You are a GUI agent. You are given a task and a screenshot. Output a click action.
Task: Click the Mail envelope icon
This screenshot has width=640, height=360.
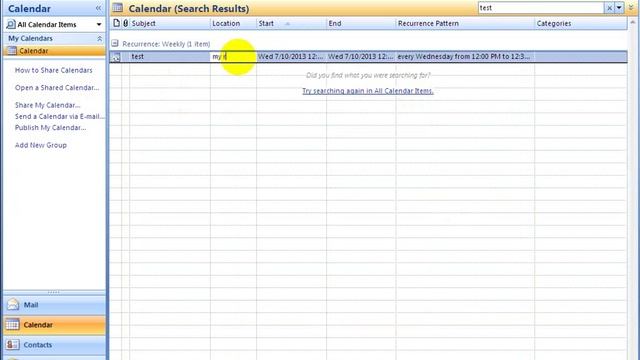pyautogui.click(x=13, y=304)
